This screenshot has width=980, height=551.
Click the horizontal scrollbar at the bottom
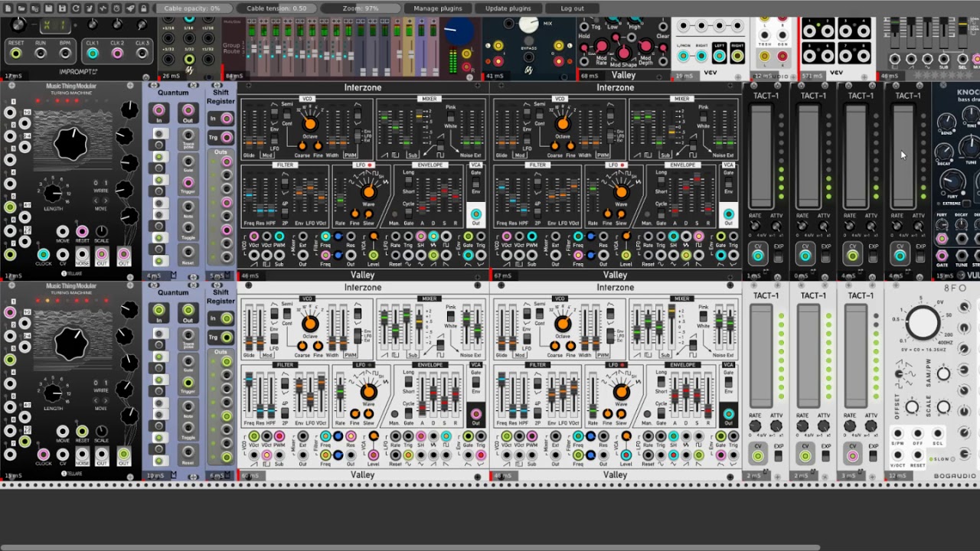(x=410, y=547)
